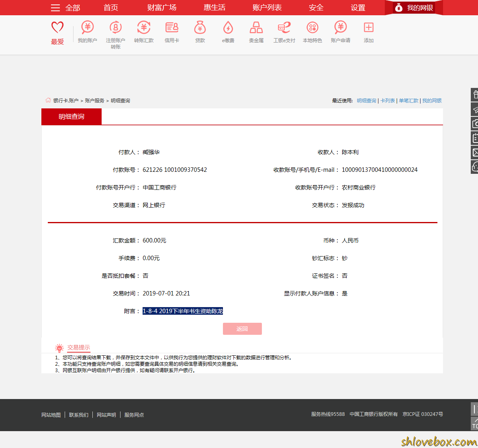Screen dimensions: 478x448
Task: Click transaction status 发报成功
Action: click(353, 205)
